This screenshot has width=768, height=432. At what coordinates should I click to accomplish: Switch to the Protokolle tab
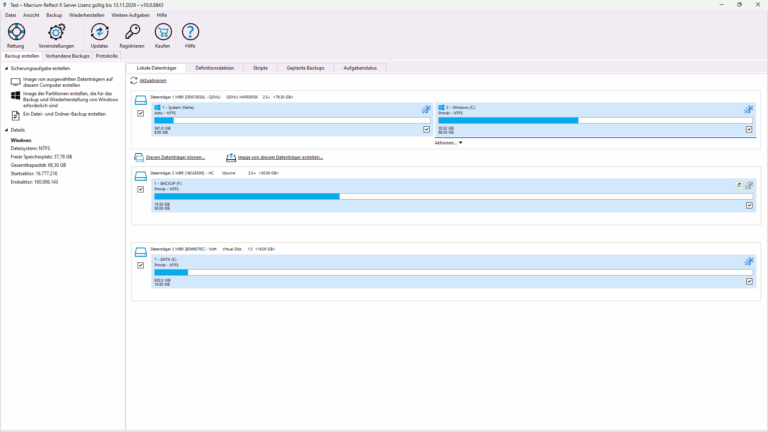(x=107, y=56)
